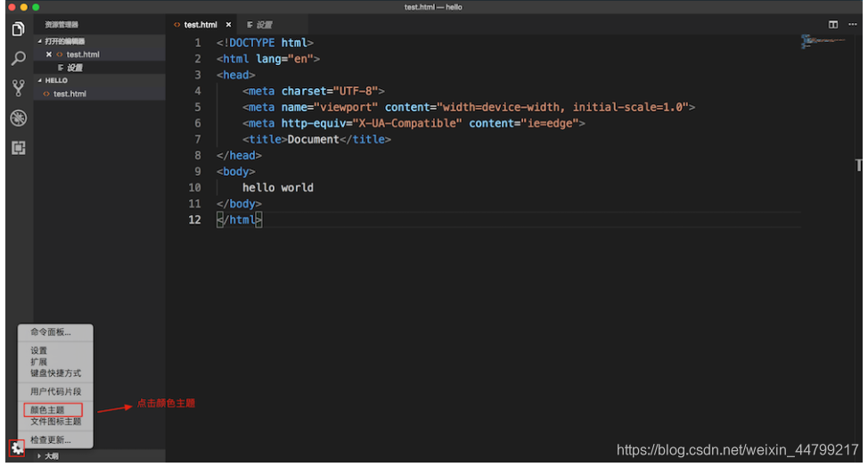Click the code minimap preview

click(x=823, y=42)
